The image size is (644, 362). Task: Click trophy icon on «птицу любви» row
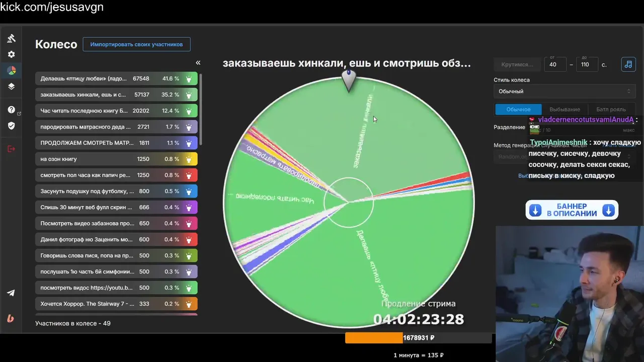(189, 79)
